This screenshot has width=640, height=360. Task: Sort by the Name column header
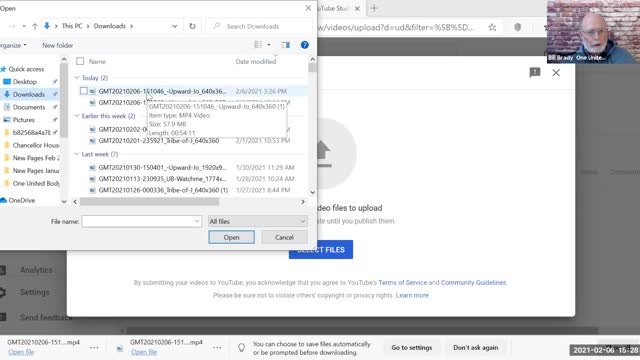click(x=97, y=61)
